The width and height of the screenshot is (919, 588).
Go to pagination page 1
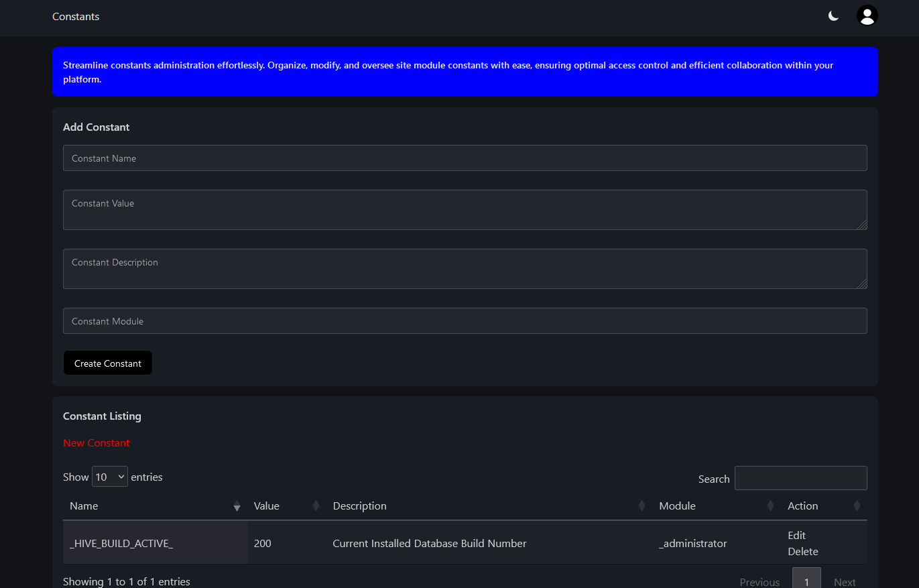(x=806, y=580)
